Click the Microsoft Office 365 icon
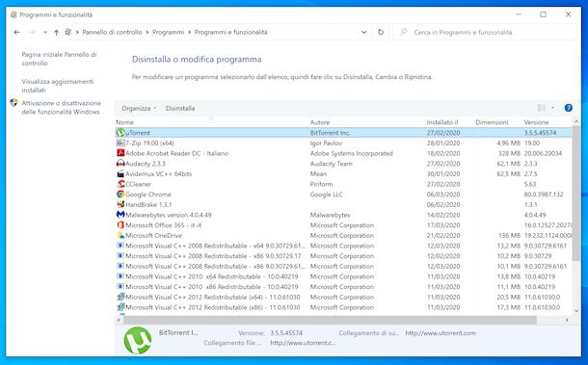The height and width of the screenshot is (365, 588). click(x=120, y=224)
